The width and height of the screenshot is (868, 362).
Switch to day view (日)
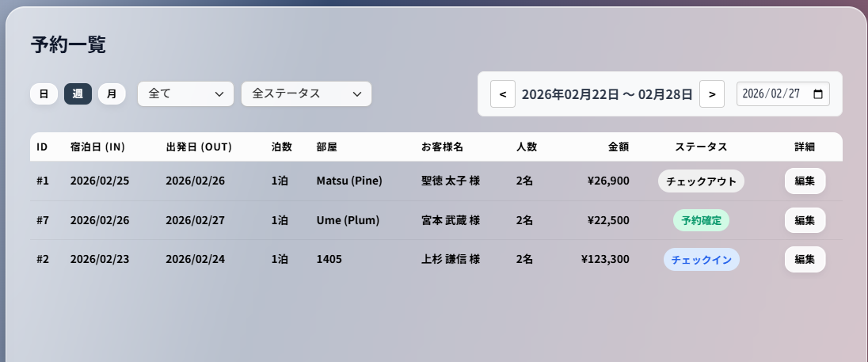[44, 93]
